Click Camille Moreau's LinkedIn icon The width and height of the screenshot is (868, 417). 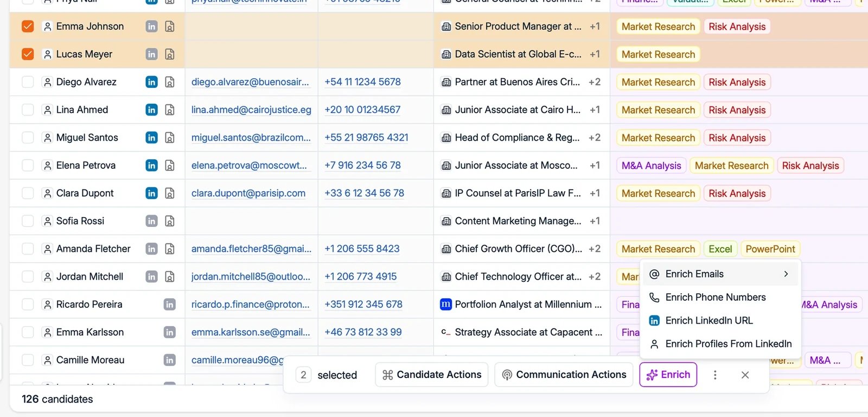pyautogui.click(x=170, y=360)
